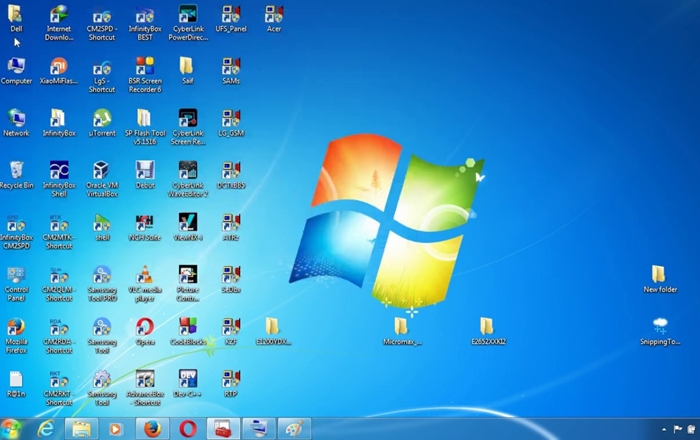Select the DCTxBB5 desktop shortcut

(x=231, y=175)
